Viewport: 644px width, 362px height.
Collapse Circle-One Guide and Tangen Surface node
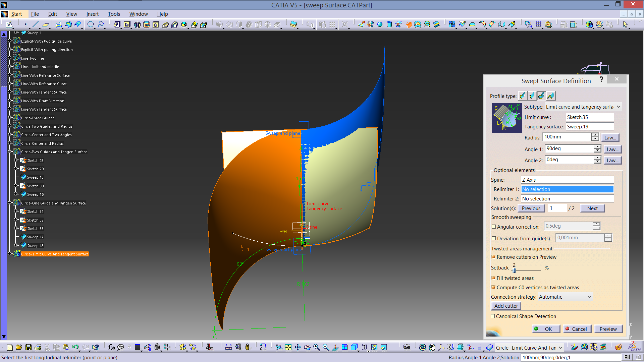(10, 203)
